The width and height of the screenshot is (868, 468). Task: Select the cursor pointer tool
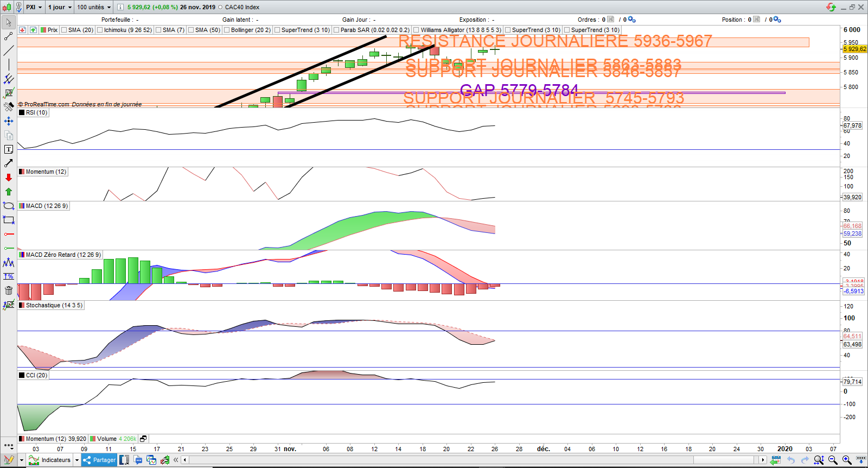9,22
